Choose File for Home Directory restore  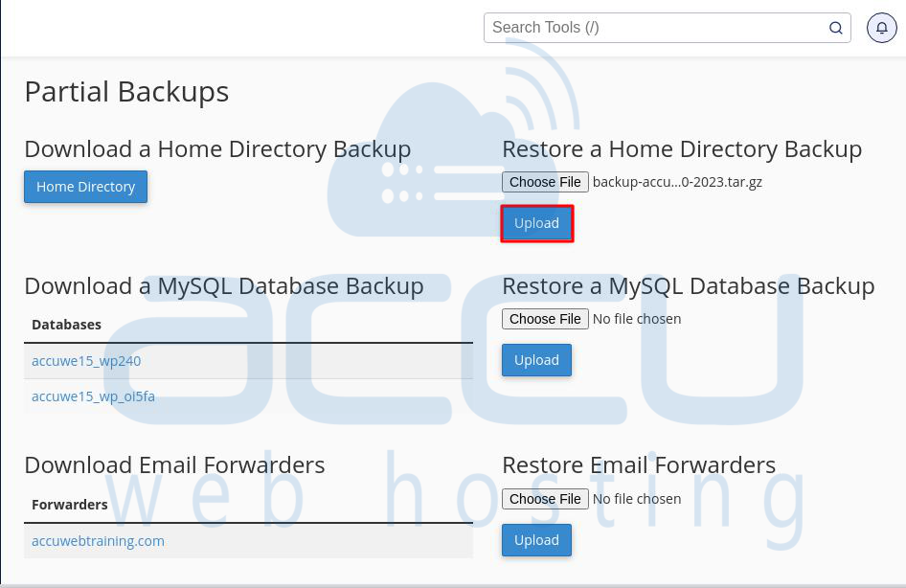545,182
